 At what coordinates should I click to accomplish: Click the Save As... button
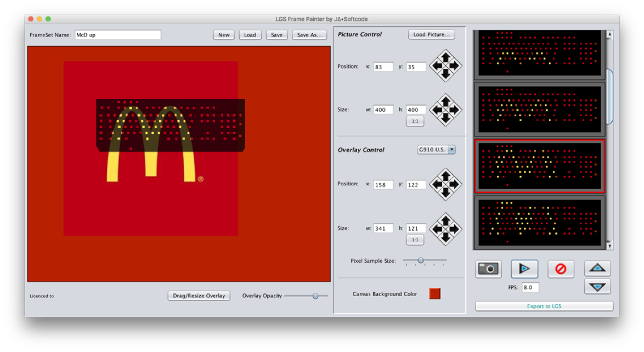click(x=310, y=35)
